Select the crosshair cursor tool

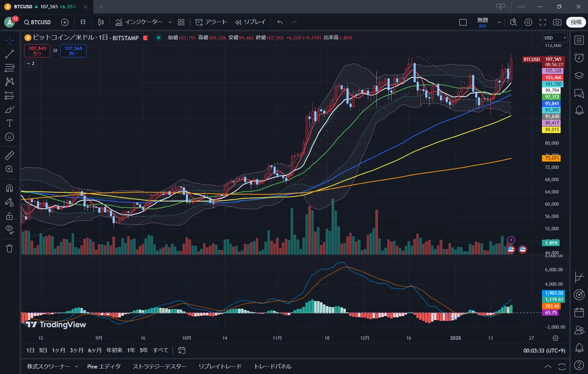coord(9,40)
